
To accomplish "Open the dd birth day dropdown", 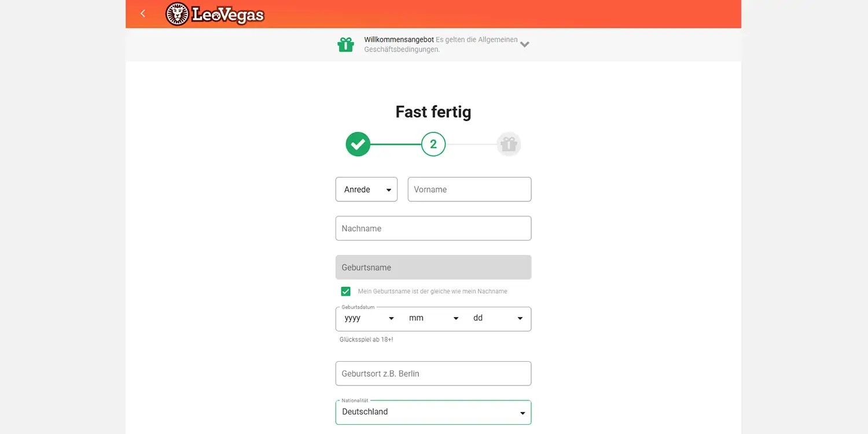I will [x=498, y=318].
